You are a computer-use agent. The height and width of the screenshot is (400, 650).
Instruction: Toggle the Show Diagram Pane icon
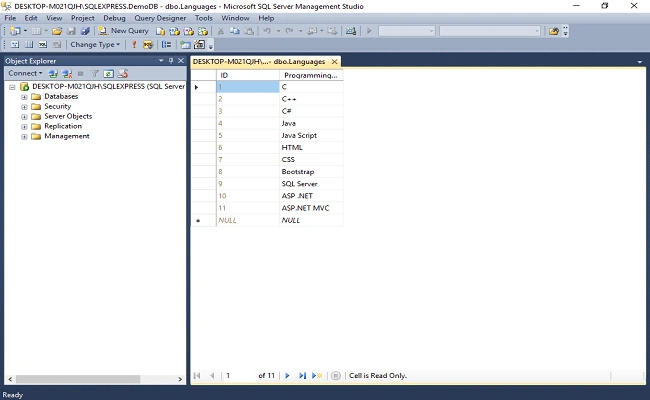15,44
